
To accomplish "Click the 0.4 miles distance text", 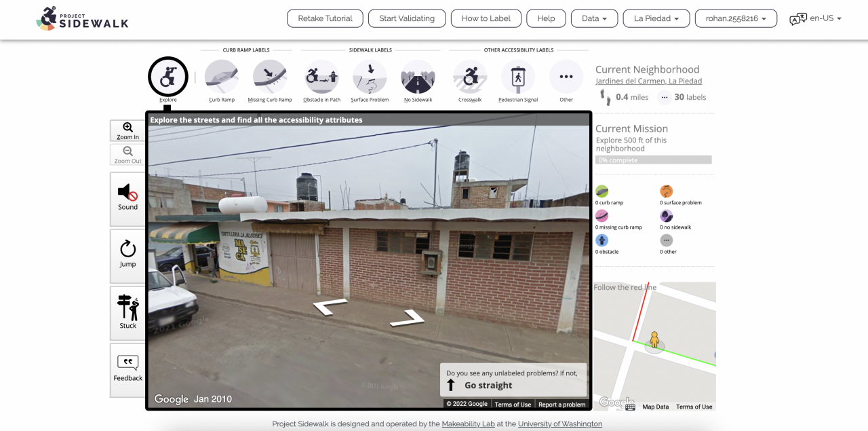I will [x=632, y=97].
